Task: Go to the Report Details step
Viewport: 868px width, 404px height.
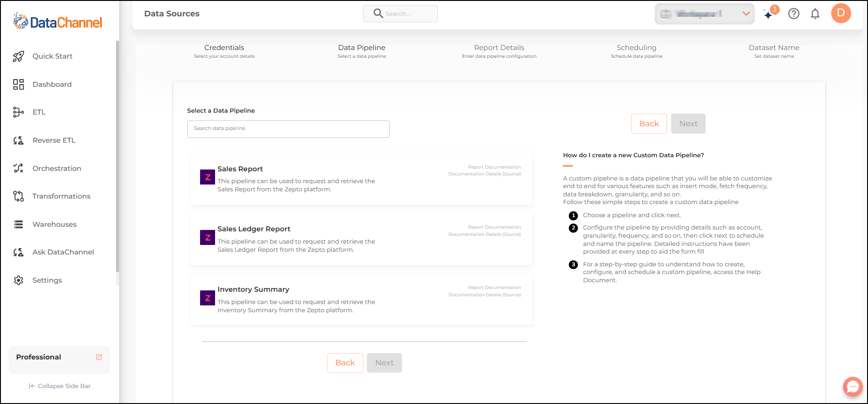Action: coord(499,51)
